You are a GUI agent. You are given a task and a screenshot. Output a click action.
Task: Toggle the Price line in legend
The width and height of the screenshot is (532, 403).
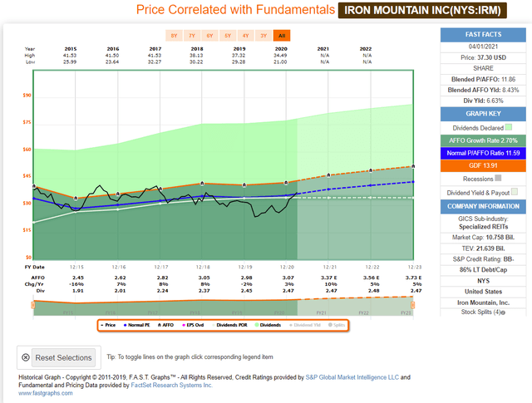(108, 325)
